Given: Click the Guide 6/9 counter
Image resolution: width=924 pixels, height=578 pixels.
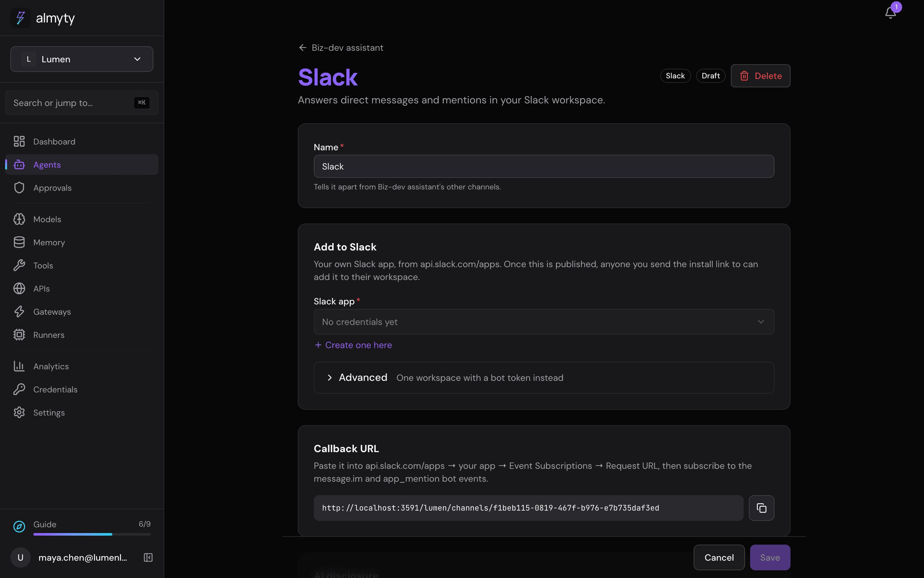Looking at the screenshot, I should (x=144, y=524).
